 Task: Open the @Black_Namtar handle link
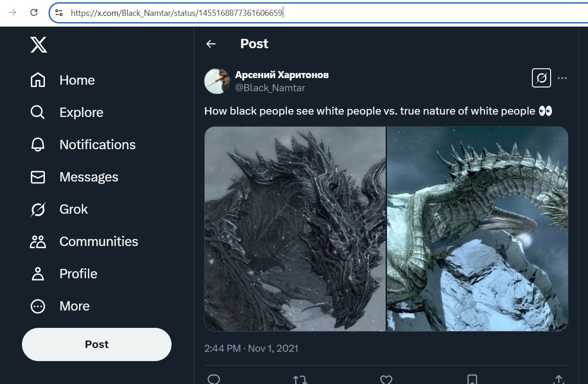tap(270, 88)
